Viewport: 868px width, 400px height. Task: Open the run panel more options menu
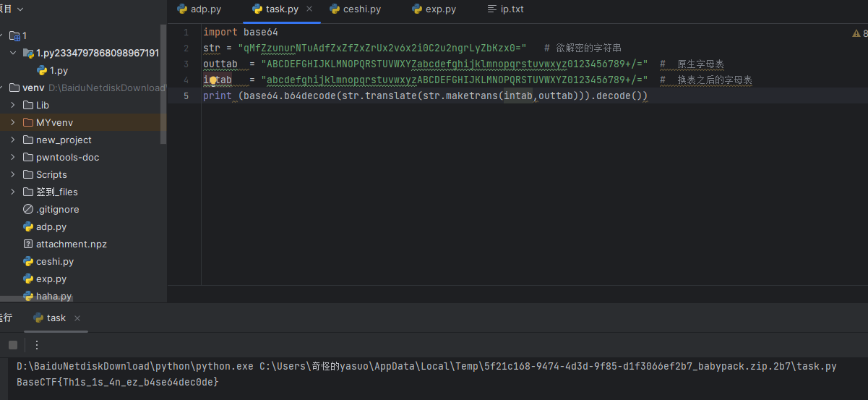tap(37, 345)
